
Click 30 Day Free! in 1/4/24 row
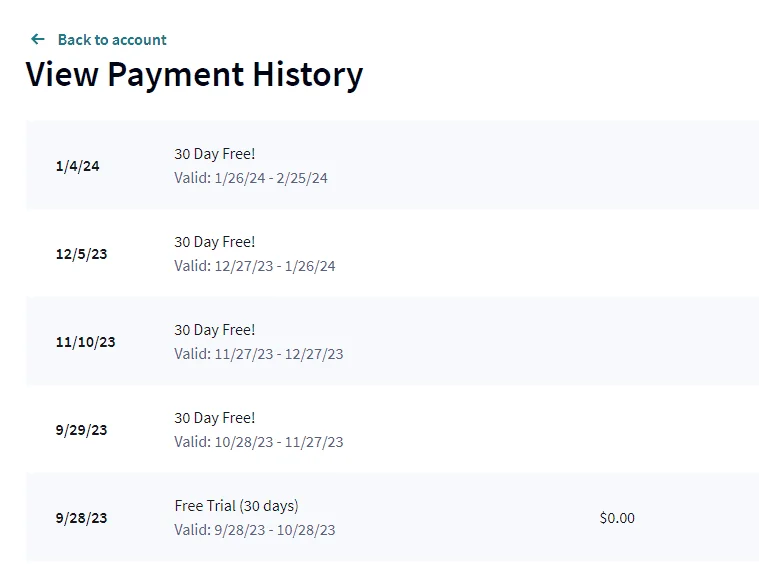click(214, 154)
